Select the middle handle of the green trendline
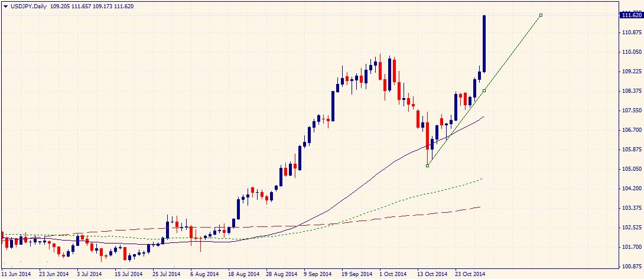Image resolution: width=644 pixels, height=279 pixels. click(x=484, y=90)
